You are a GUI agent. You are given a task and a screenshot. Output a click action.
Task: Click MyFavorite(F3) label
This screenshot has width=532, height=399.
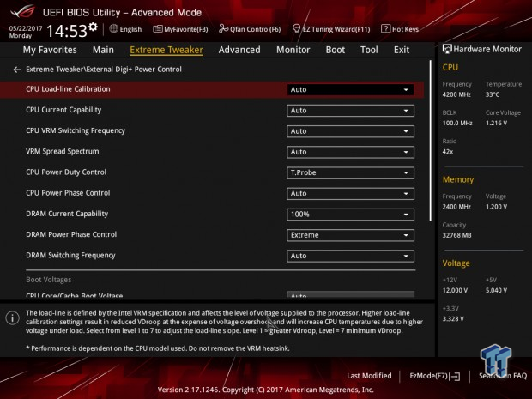pyautogui.click(x=186, y=29)
